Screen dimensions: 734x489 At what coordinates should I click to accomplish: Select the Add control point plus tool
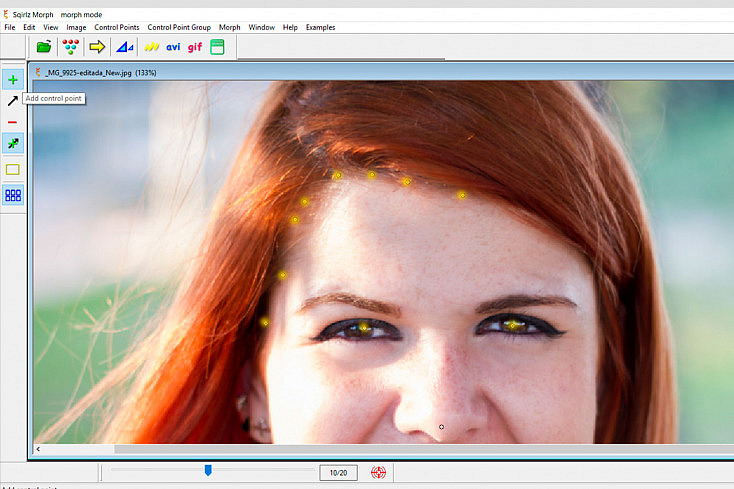point(13,80)
